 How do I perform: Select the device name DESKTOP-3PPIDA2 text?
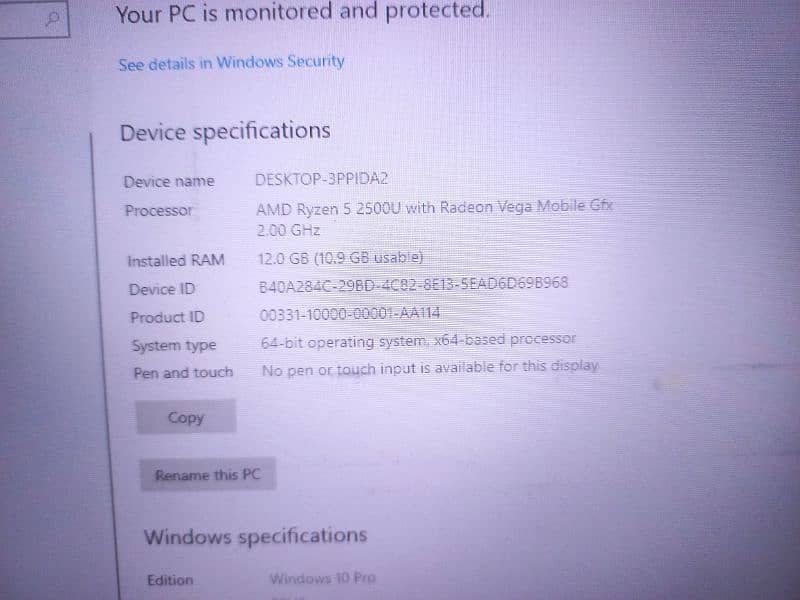[321, 179]
